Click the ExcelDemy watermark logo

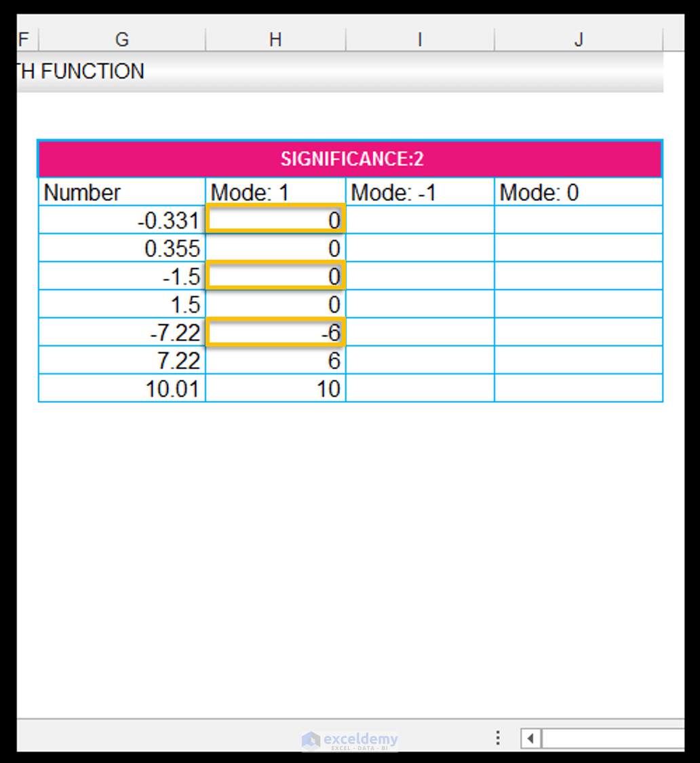349,739
